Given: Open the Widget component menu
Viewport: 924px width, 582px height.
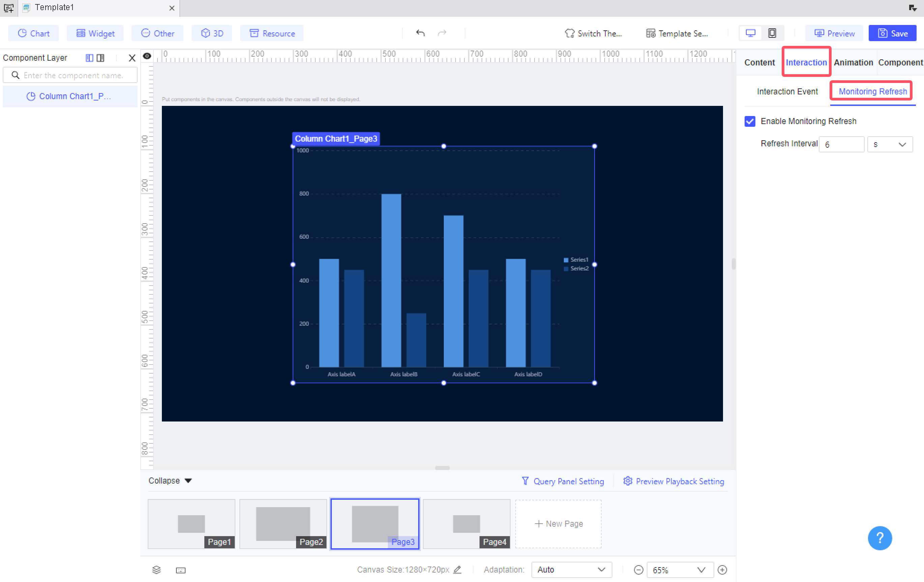Looking at the screenshot, I should click(x=95, y=33).
